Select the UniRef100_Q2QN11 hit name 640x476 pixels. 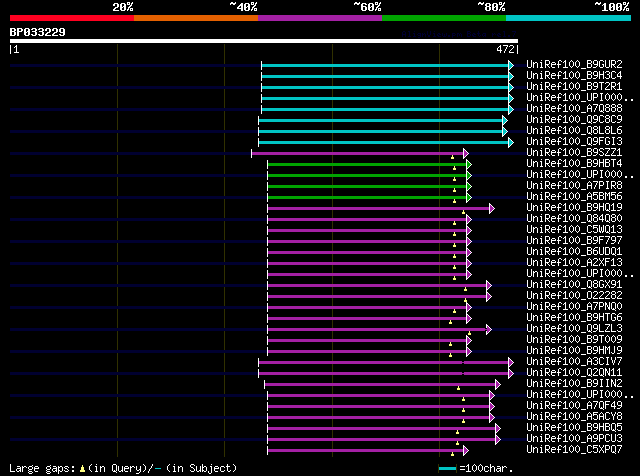[574, 373]
